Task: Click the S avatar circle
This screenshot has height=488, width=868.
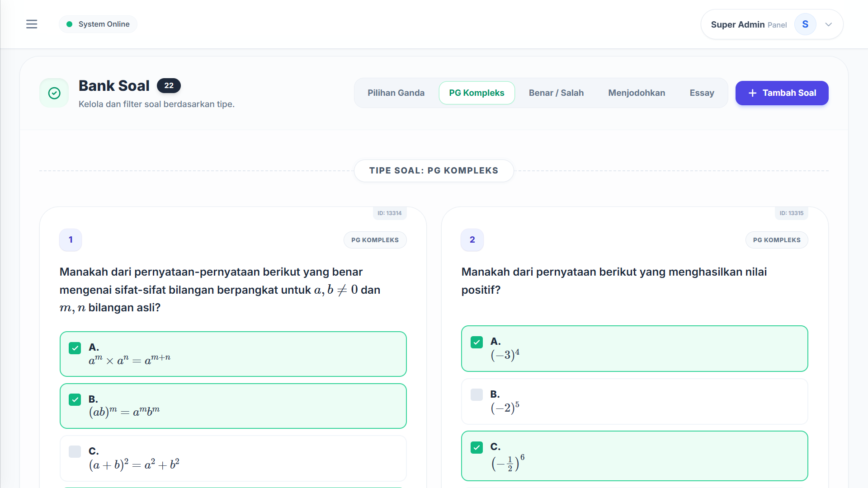Action: [805, 24]
